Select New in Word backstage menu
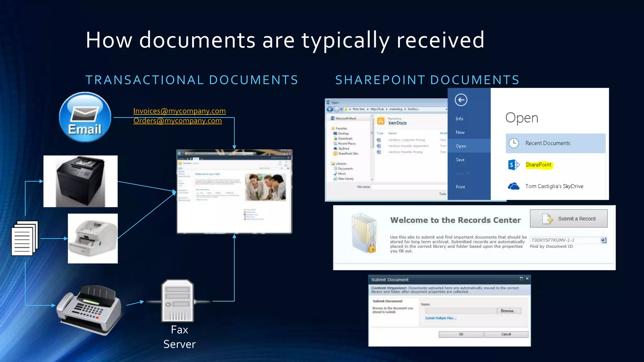This screenshot has width=644, height=362. coord(460,132)
